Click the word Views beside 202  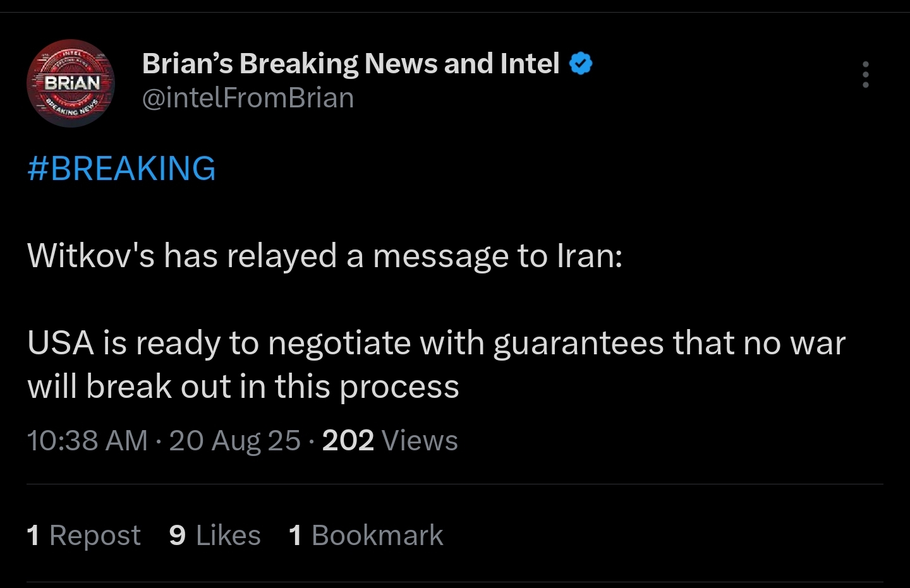click(420, 441)
